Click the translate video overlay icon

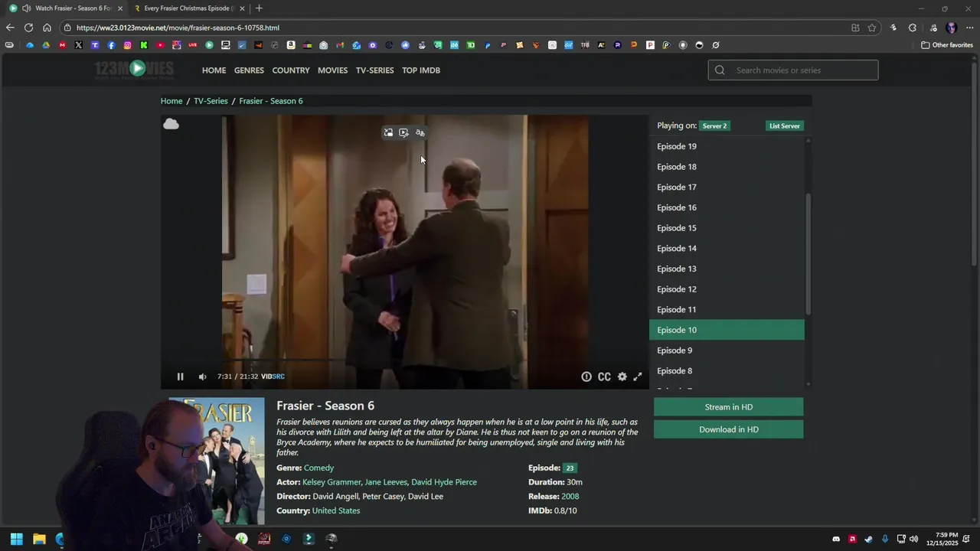(420, 133)
